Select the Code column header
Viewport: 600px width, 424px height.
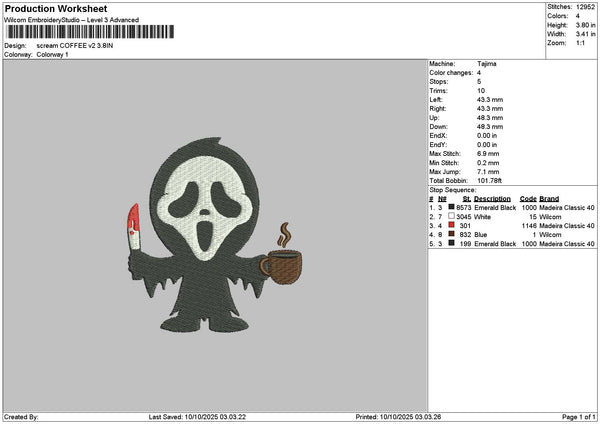click(528, 199)
